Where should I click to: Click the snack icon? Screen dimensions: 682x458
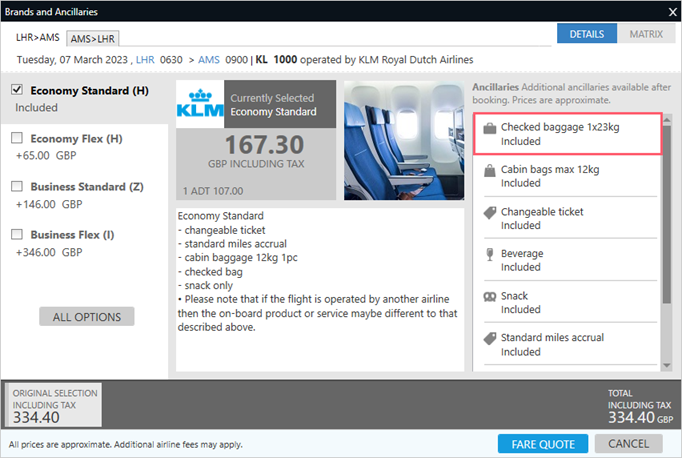pos(489,296)
